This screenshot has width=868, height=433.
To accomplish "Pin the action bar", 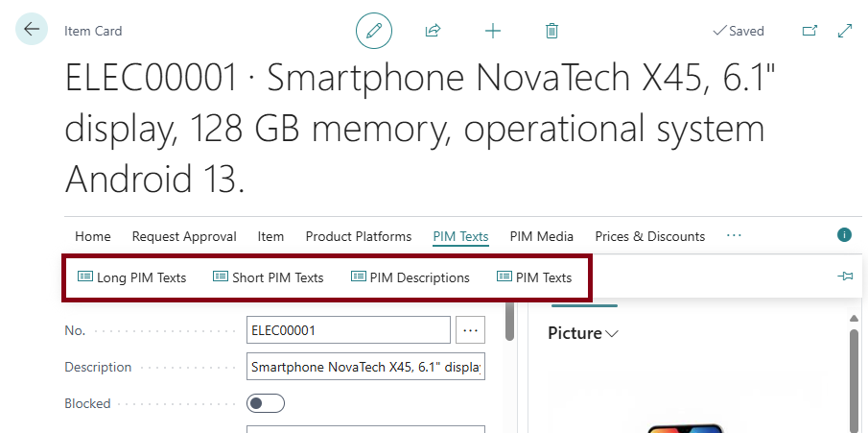I will click(x=845, y=277).
